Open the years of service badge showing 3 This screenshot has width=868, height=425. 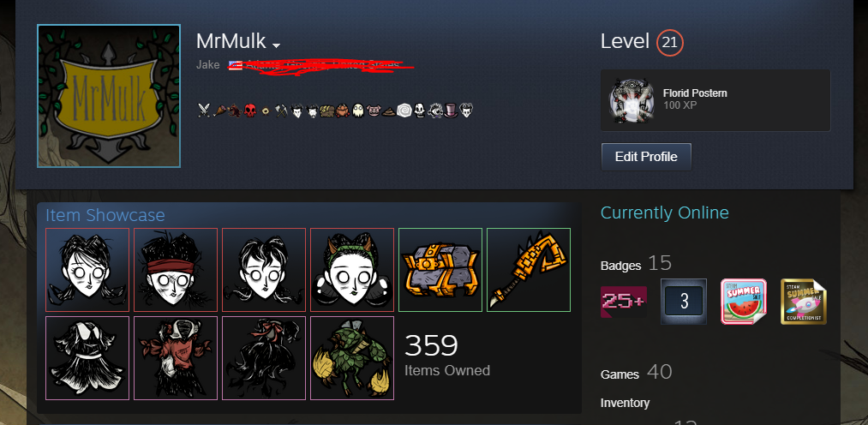(x=684, y=302)
